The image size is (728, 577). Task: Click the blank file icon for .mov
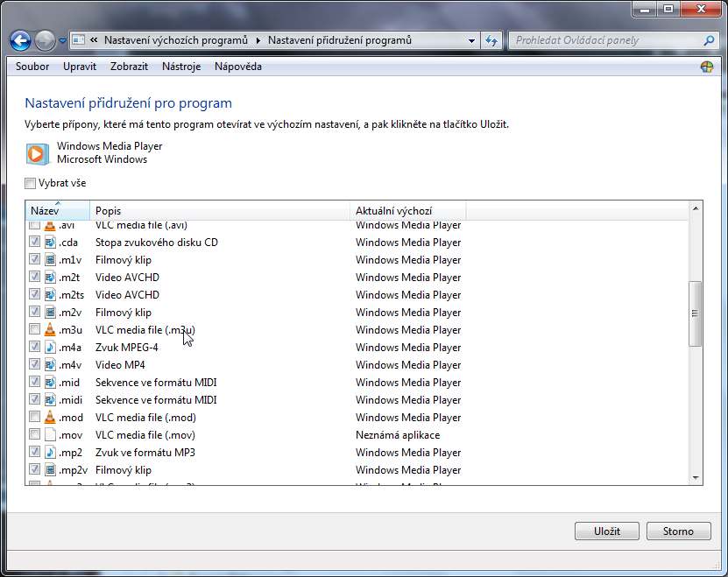pyautogui.click(x=50, y=435)
